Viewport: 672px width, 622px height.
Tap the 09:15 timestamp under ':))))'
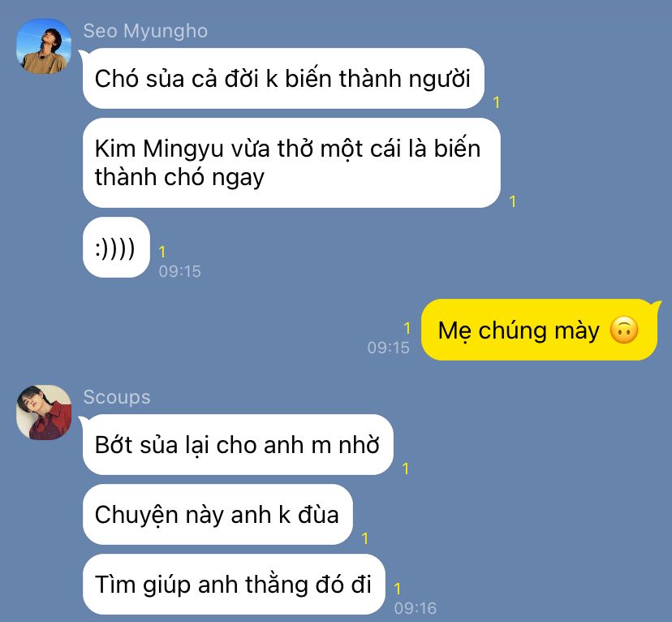pyautogui.click(x=179, y=271)
